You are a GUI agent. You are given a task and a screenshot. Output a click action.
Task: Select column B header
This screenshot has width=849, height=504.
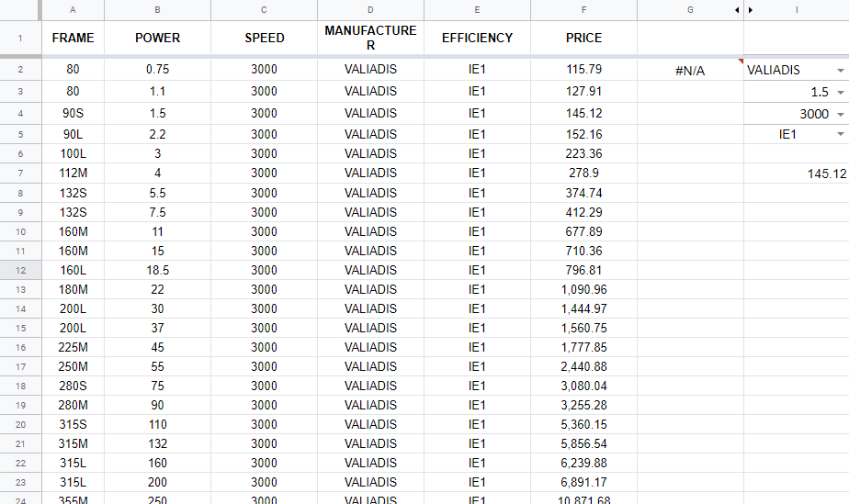(x=157, y=10)
